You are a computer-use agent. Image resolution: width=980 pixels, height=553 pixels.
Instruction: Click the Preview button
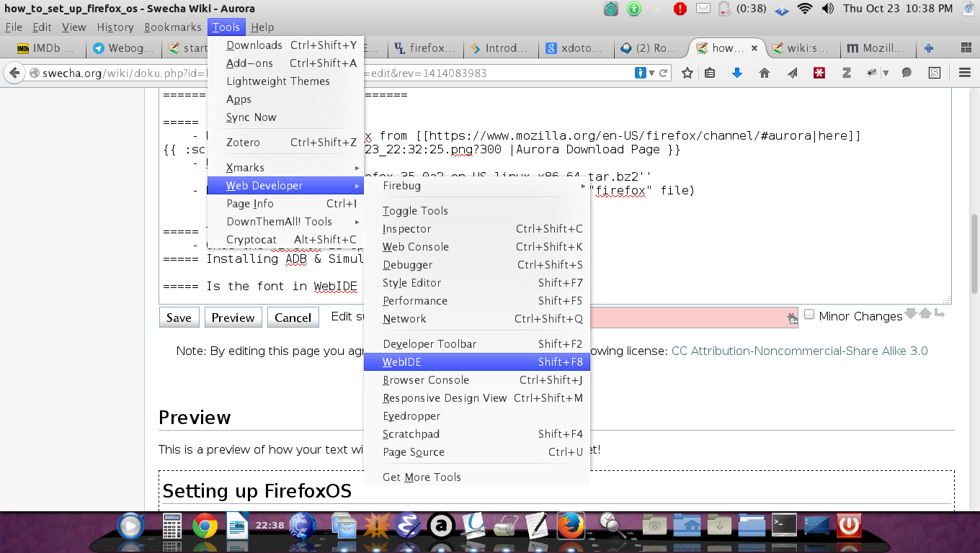(x=233, y=318)
